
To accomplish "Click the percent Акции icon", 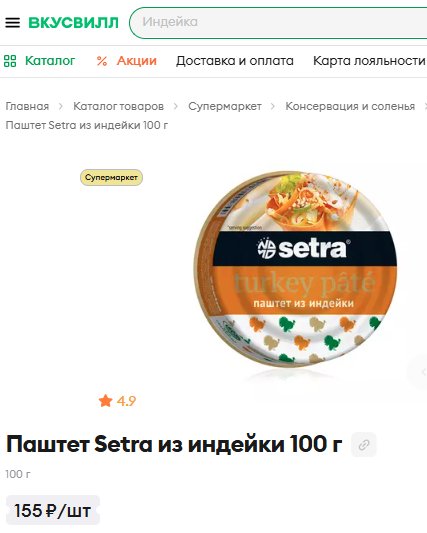I will point(102,61).
